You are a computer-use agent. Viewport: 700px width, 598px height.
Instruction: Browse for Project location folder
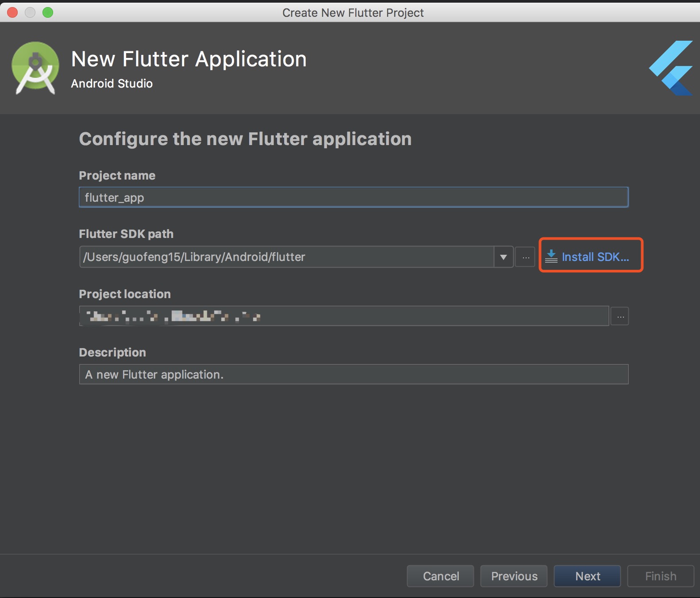tap(620, 316)
